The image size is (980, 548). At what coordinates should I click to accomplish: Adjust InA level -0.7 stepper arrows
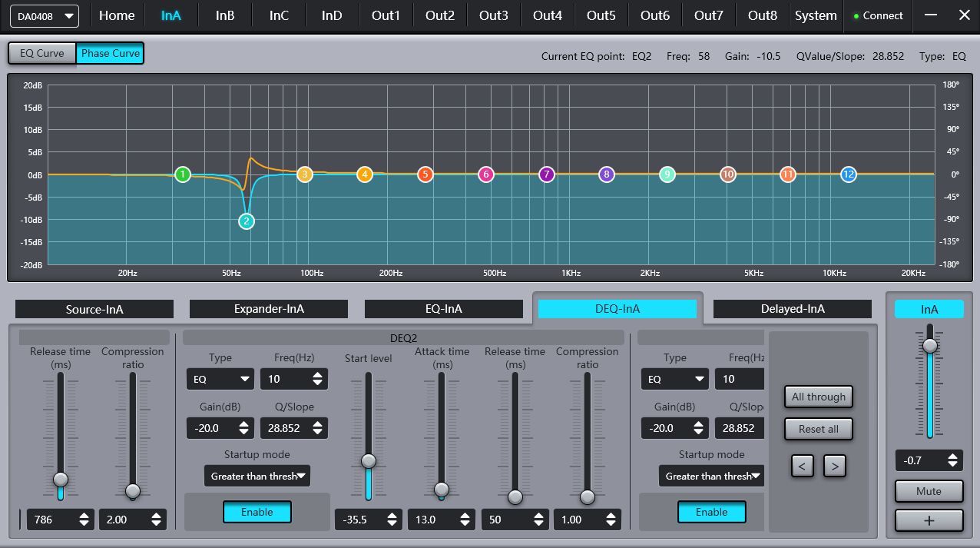pos(952,460)
